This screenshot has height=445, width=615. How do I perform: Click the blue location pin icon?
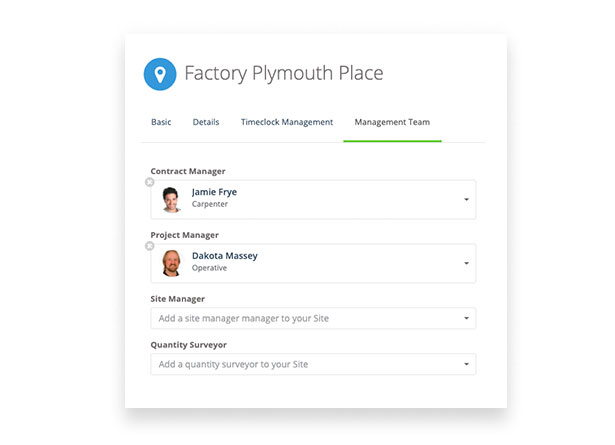(159, 74)
